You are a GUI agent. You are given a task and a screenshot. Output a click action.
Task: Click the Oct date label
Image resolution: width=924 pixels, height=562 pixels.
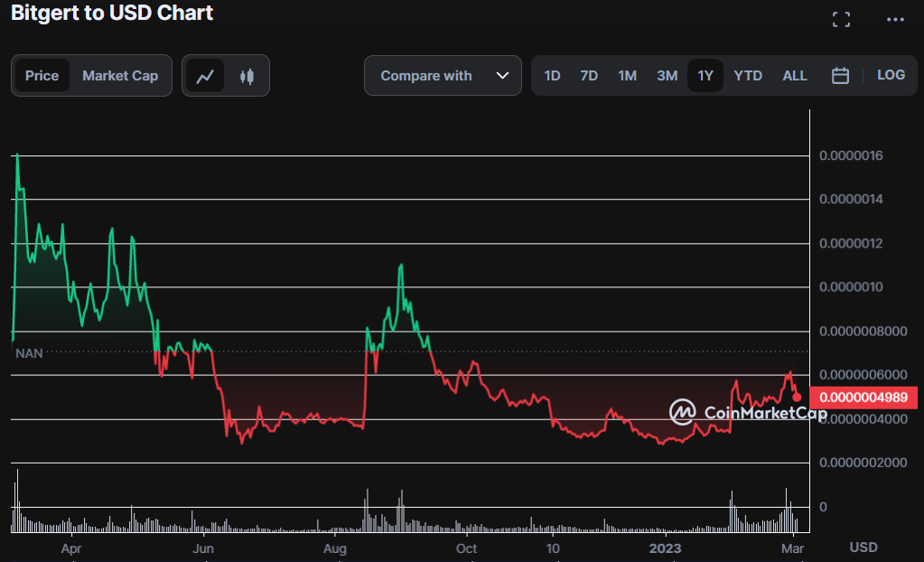point(466,548)
